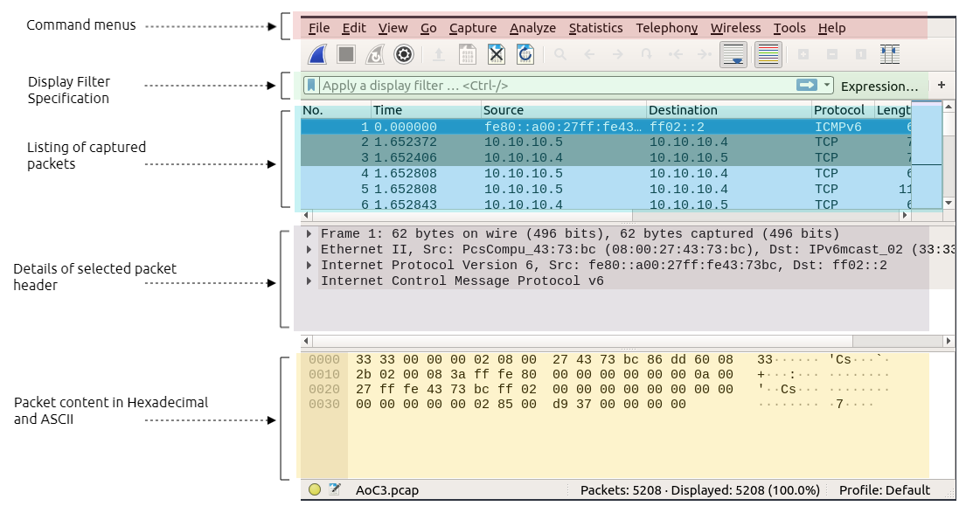Screen dimensions: 980x513
Task: Click the blue shark fin start capture icon
Action: tap(318, 55)
